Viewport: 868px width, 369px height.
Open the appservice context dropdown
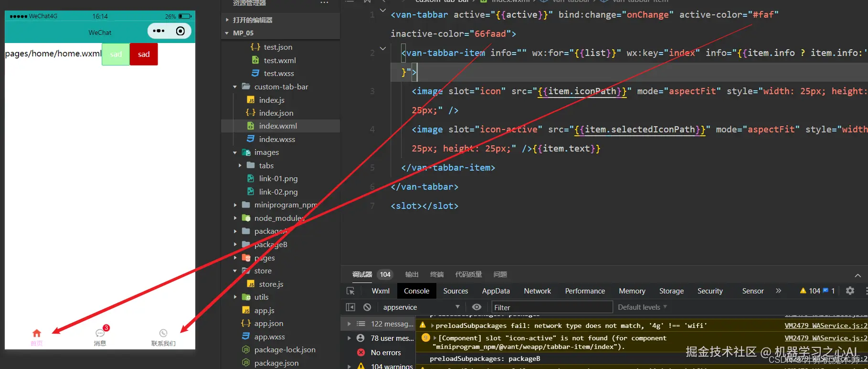pos(421,307)
